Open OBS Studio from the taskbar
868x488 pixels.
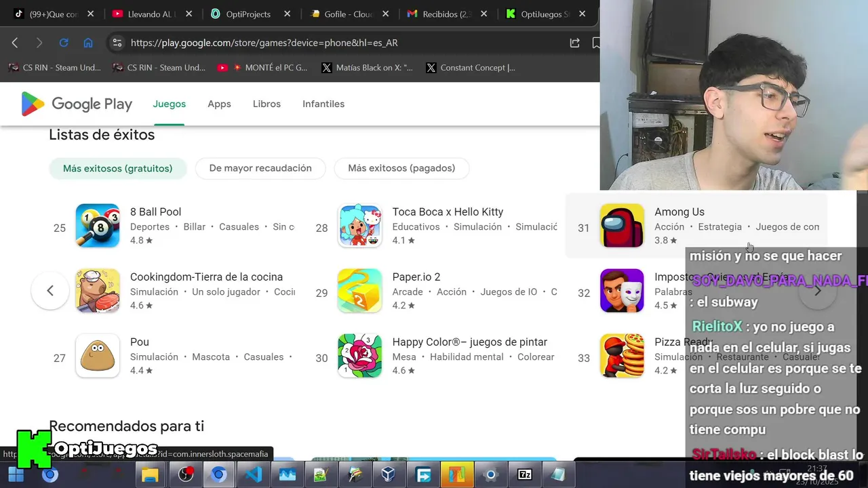tap(185, 475)
